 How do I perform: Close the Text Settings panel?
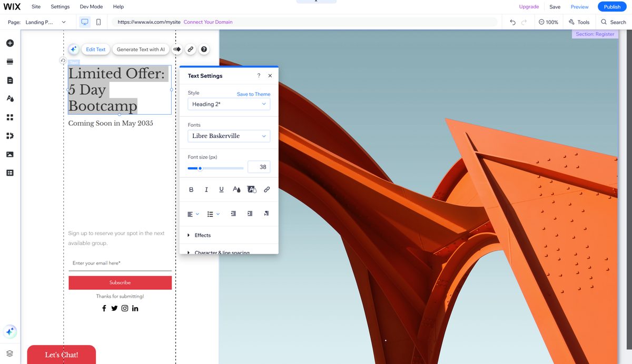pyautogui.click(x=270, y=76)
